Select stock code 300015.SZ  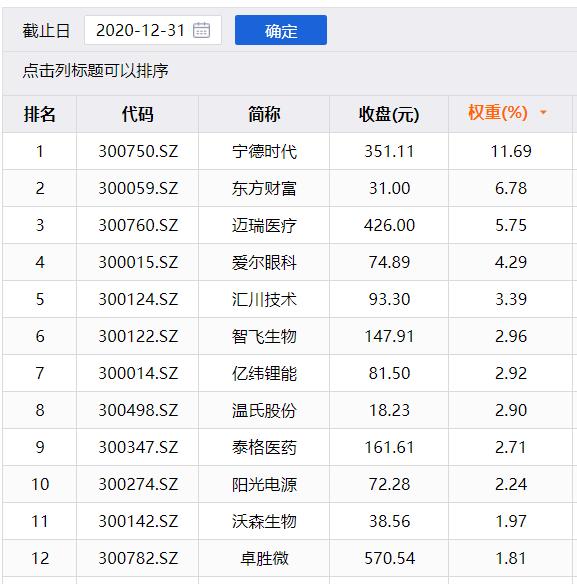[138, 262]
